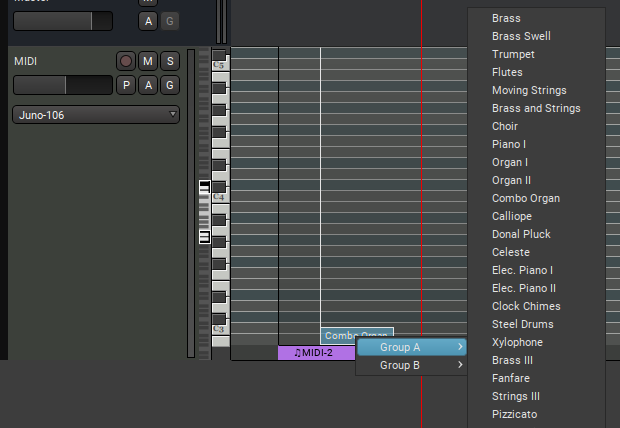Click the A button on MIDI track
The image size is (620, 428).
(x=148, y=85)
